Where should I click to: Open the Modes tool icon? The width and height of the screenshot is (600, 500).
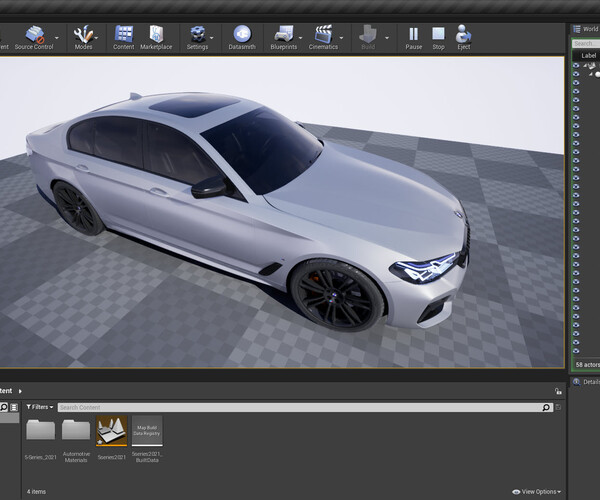(83, 37)
